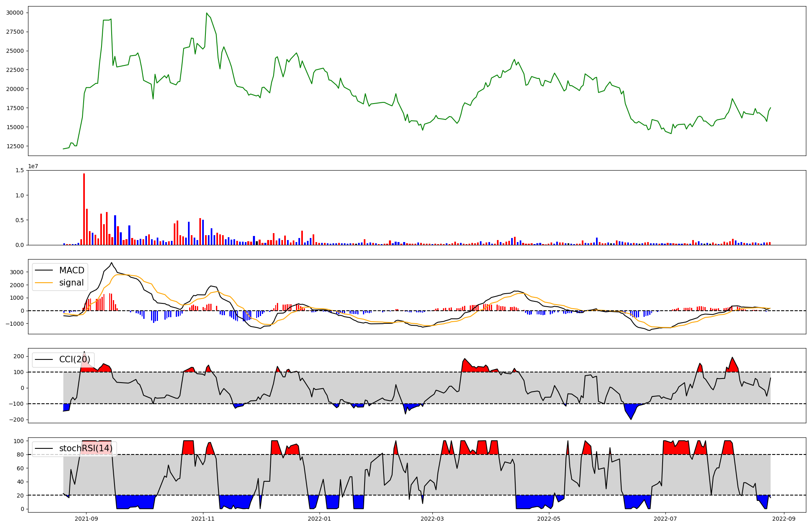Click the tallest red volume bar
The image size is (812, 528).
click(x=84, y=209)
